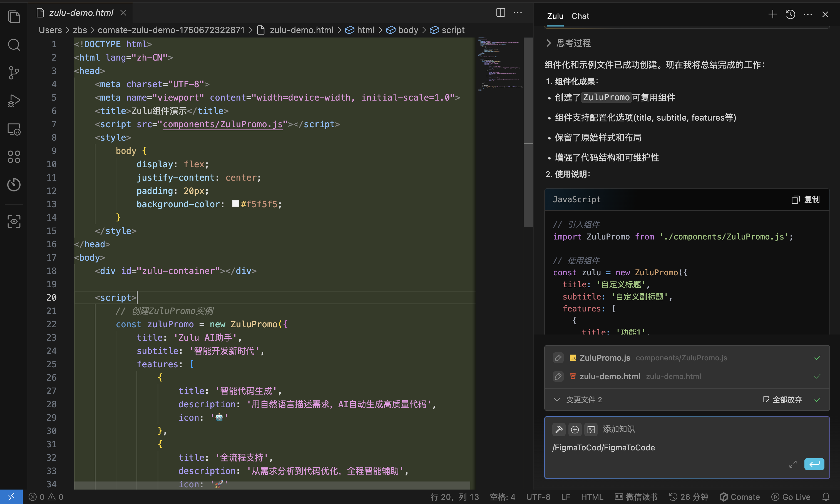The width and height of the screenshot is (840, 504).
Task: Open the Extensions view
Action: coord(14,157)
